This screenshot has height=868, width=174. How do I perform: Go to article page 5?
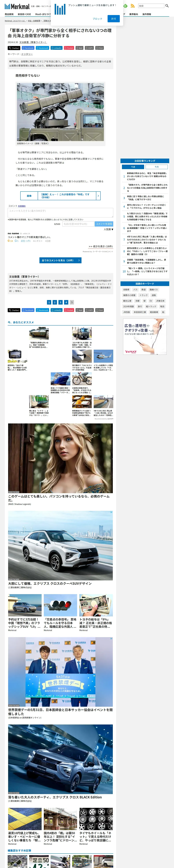[x=72, y=302]
